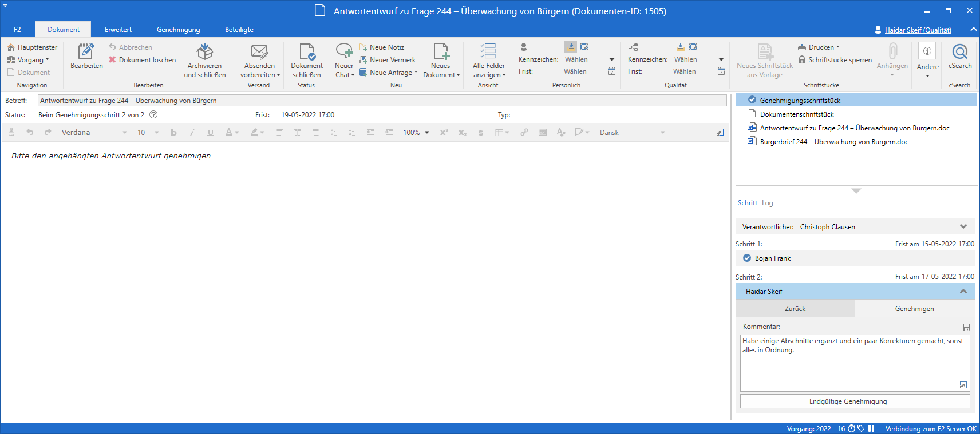Image resolution: width=980 pixels, height=434 pixels.
Task: Open Antwortentwurf zu Frage 244 .doc attachment
Action: click(854, 128)
